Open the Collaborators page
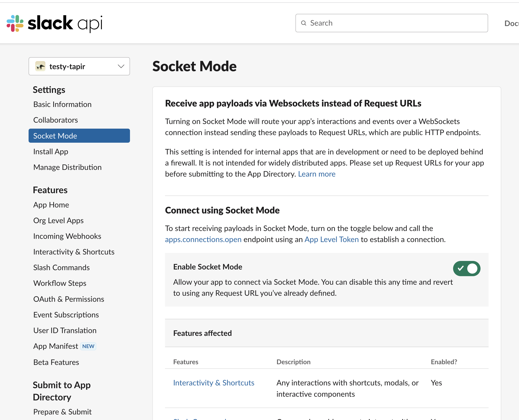This screenshot has height=420, width=519. (55, 120)
